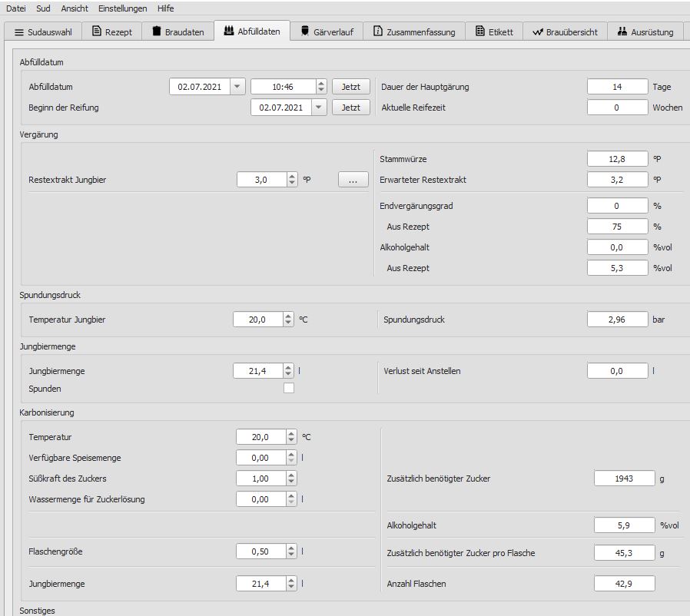This screenshot has width=690, height=616.
Task: Open the Einstellungen menu
Action: point(123,8)
